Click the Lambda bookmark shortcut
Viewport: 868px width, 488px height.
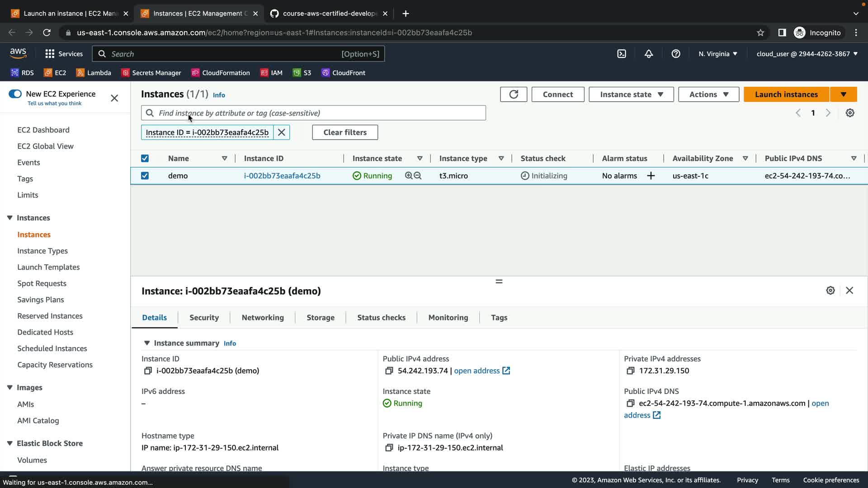coord(94,73)
